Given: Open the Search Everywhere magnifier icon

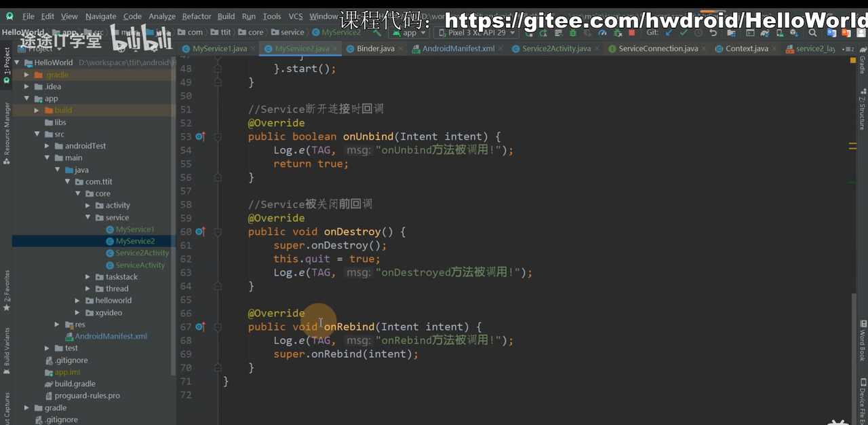Looking at the screenshot, I should (x=812, y=33).
